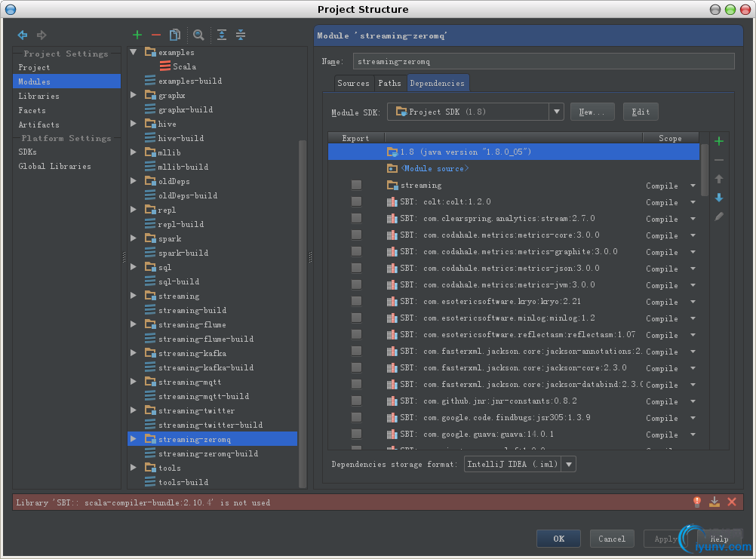Image resolution: width=756 pixels, height=559 pixels.
Task: Click the download icon in the warning bar
Action: click(715, 502)
